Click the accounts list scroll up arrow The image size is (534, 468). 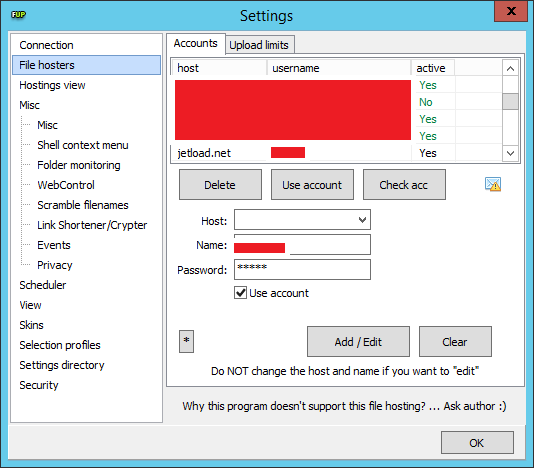[510, 68]
